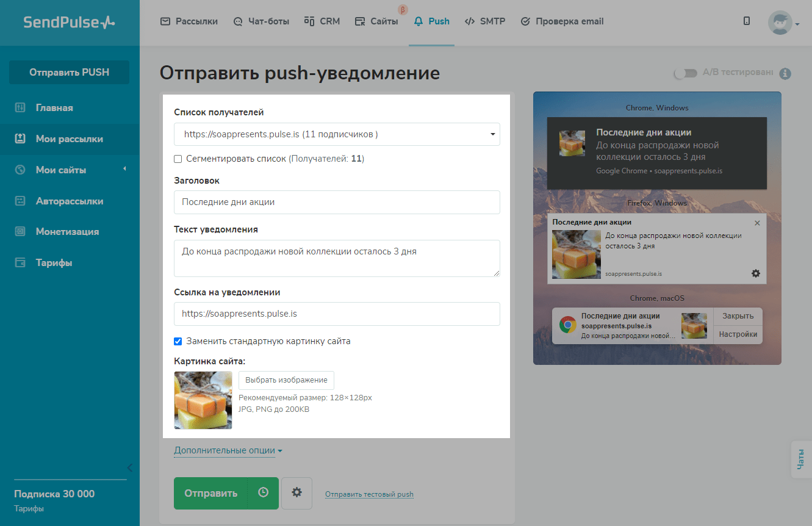The width and height of the screenshot is (812, 526).
Task: Click the A/B testing info icon
Action: click(786, 74)
